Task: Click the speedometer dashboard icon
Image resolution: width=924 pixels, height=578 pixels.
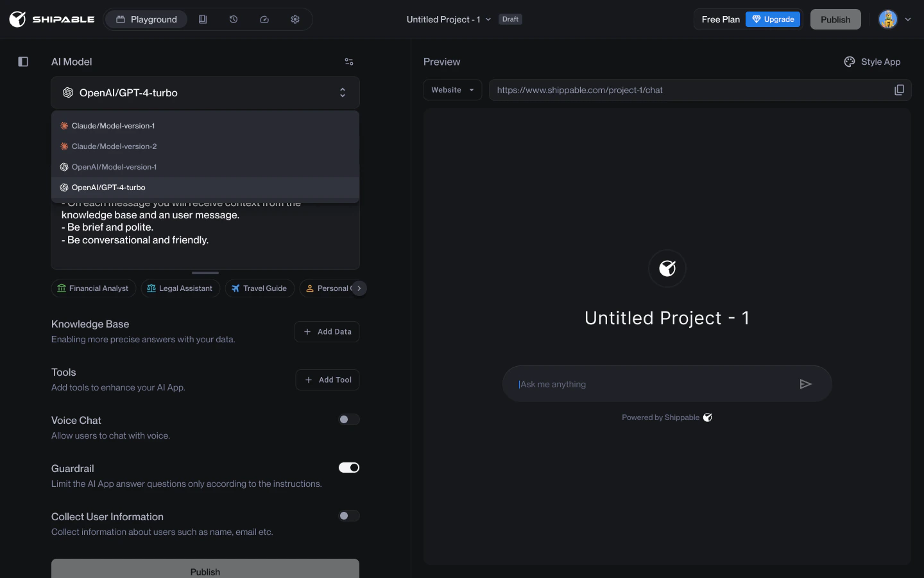Action: pos(264,19)
